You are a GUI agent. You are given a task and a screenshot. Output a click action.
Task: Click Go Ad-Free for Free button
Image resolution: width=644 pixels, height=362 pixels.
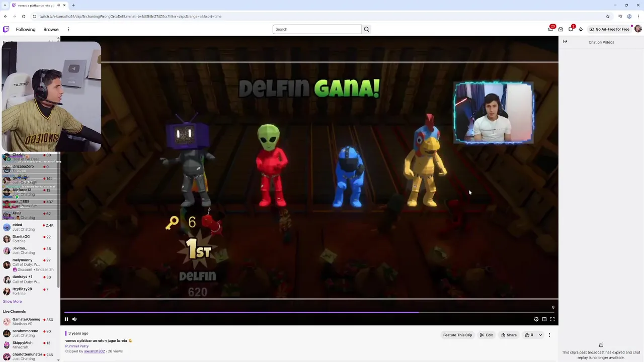[609, 29]
